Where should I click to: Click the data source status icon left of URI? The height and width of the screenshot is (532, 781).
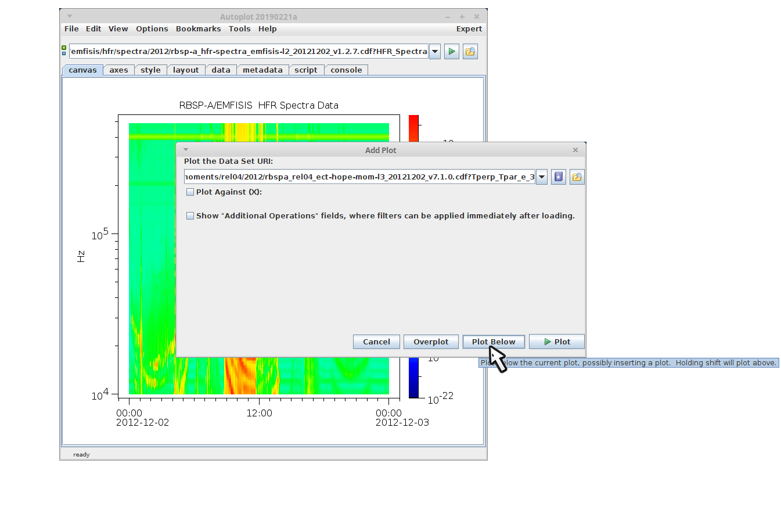(x=64, y=51)
